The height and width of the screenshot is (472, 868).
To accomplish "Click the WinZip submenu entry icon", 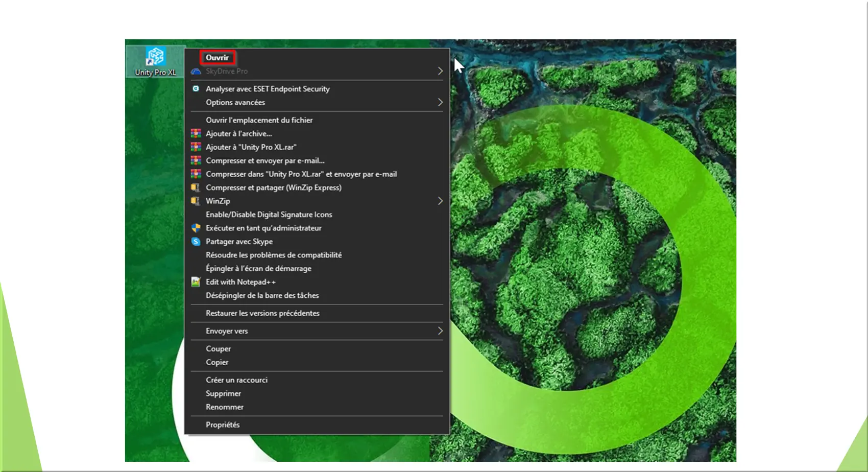I will coord(196,201).
